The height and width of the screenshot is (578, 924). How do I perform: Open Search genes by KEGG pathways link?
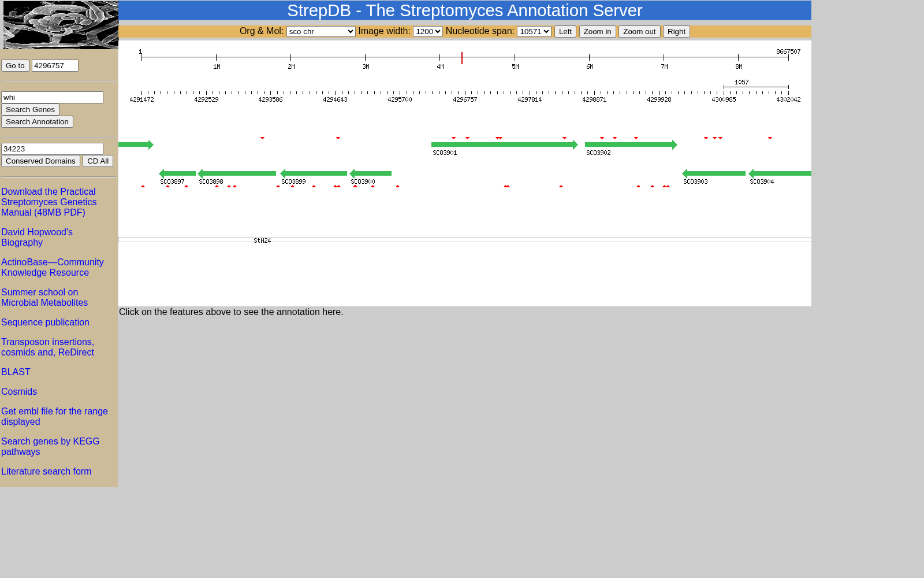pos(50,446)
